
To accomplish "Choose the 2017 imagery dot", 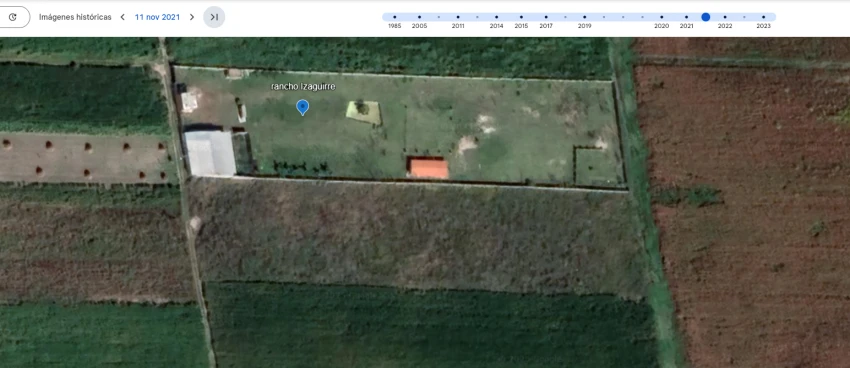I will [546, 17].
